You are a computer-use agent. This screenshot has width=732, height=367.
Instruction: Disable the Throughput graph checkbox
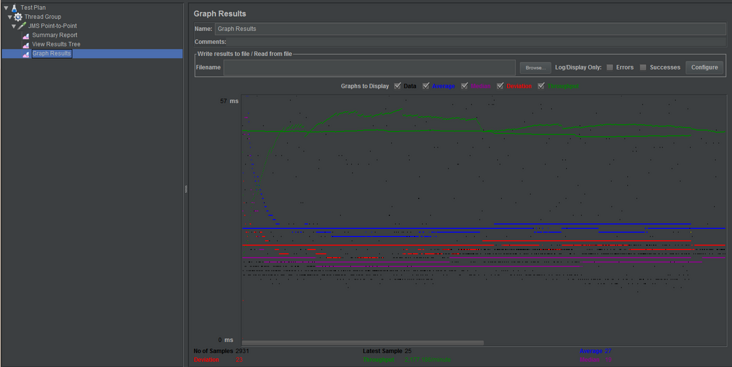[541, 86]
